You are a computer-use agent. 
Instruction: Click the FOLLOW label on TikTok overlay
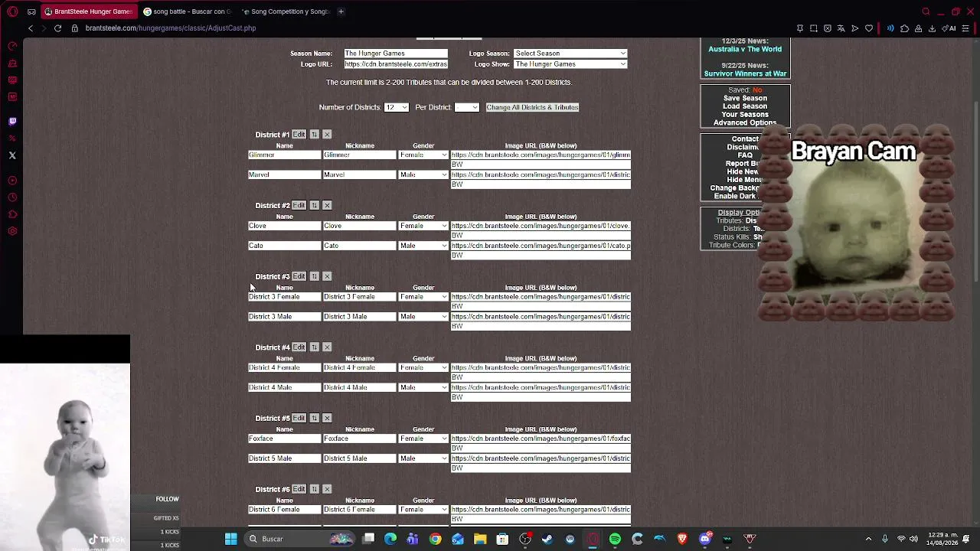tap(167, 499)
